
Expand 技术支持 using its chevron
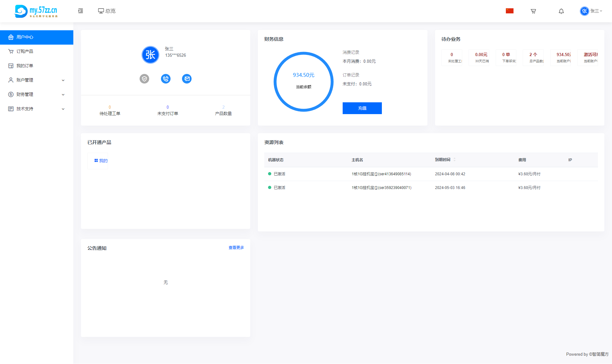pos(63,109)
